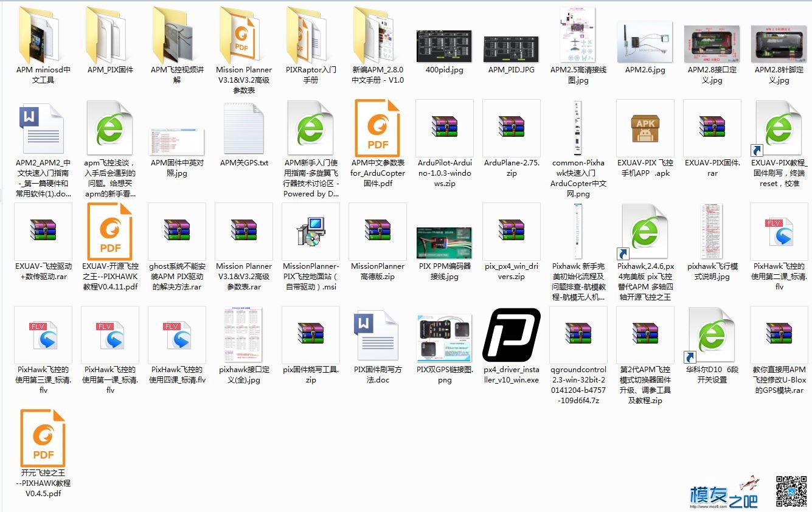Select the common-Pixhawk快速入门 png image

pyautogui.click(x=578, y=129)
